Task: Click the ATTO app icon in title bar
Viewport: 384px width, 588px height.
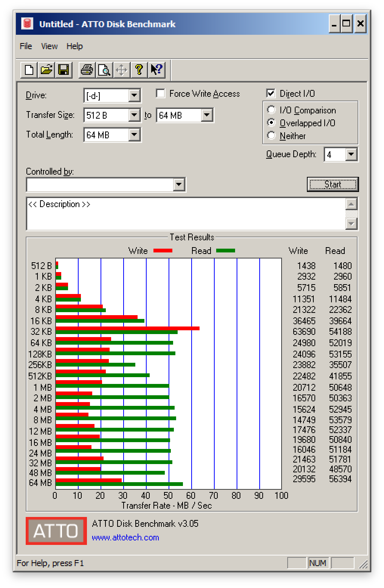Action: point(27,24)
